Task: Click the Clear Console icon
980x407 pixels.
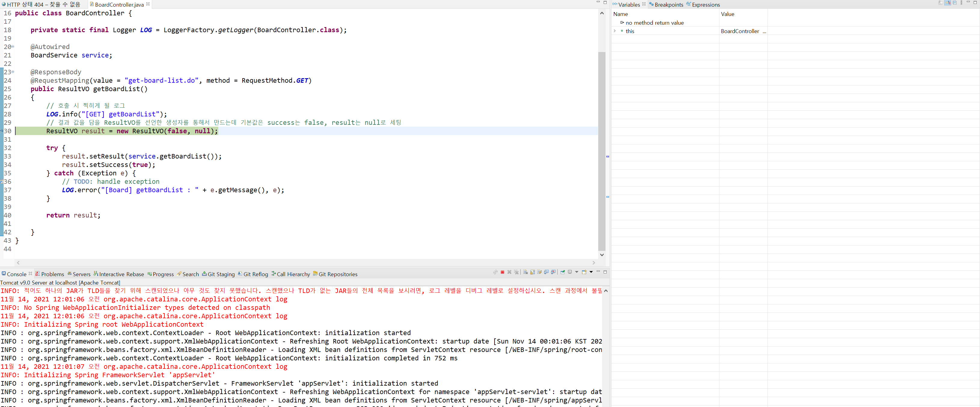Action: coord(526,272)
